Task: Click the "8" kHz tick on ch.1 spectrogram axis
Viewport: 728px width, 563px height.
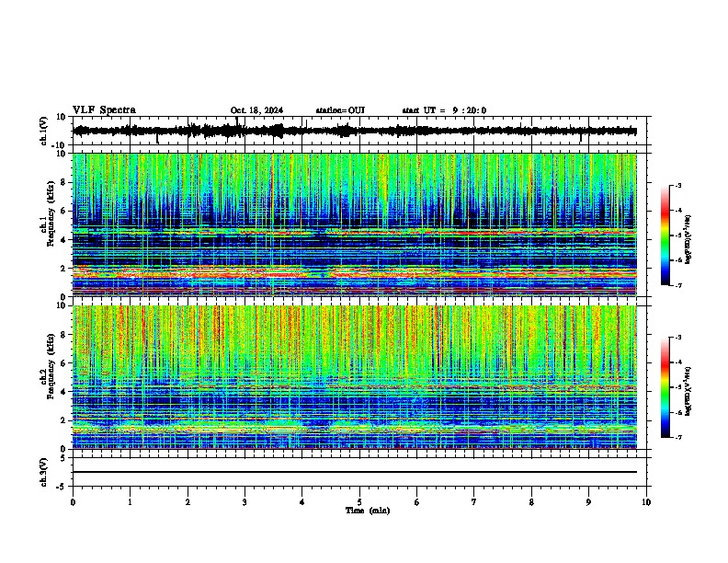Action: tap(63, 182)
